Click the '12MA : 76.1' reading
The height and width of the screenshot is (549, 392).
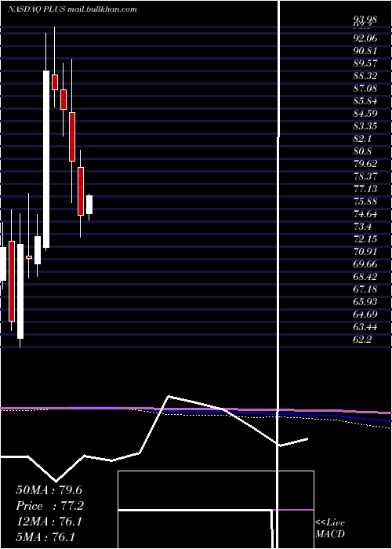point(49,522)
